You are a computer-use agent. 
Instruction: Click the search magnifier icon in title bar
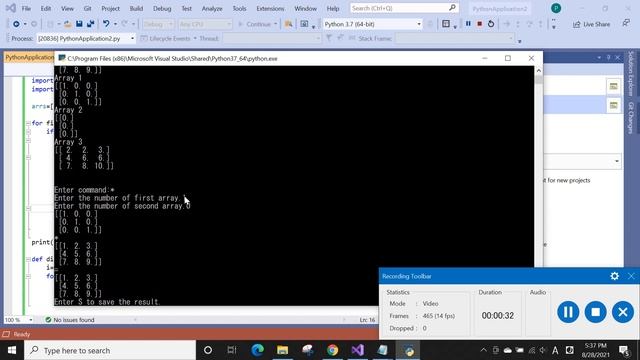point(452,8)
